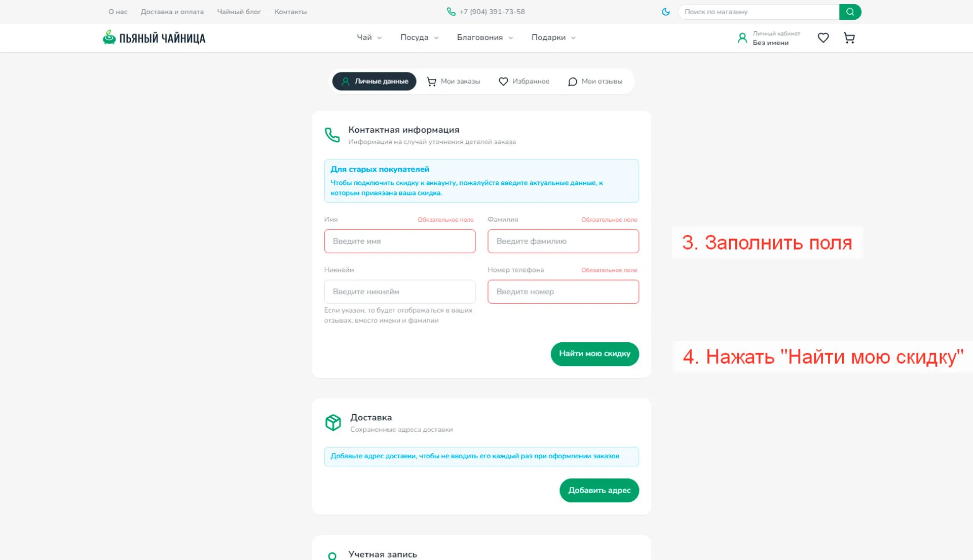Click the Сохраненные адреса доставки subtitle
Viewport: 973px width, 560px height.
pyautogui.click(x=401, y=429)
